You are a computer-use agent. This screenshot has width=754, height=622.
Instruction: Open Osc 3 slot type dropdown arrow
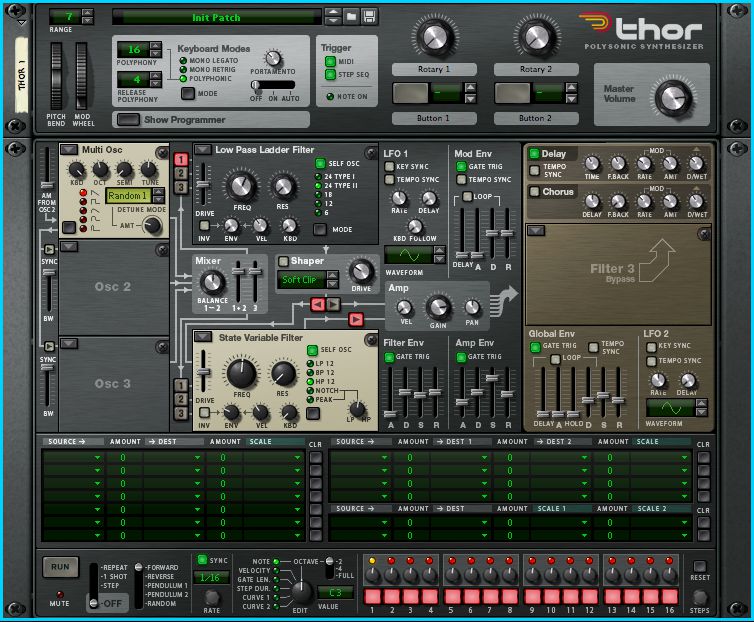(69, 343)
